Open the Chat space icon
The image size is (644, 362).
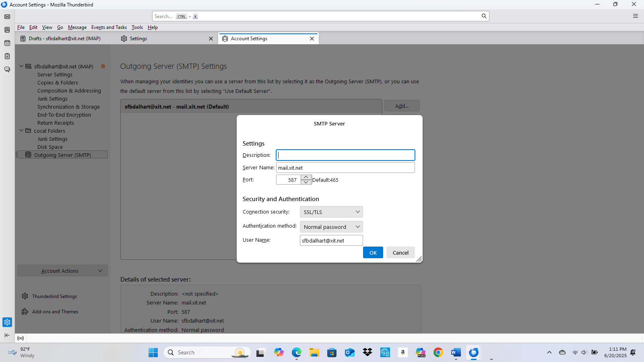tap(7, 70)
